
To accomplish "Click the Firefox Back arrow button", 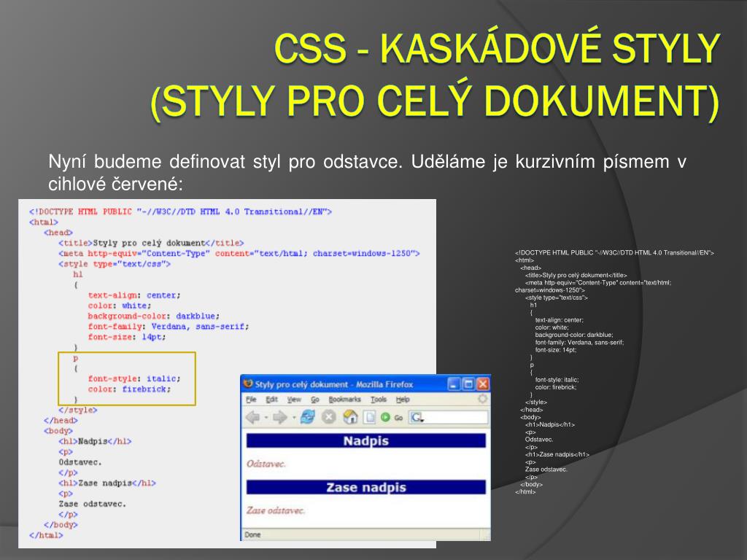I will point(252,418).
